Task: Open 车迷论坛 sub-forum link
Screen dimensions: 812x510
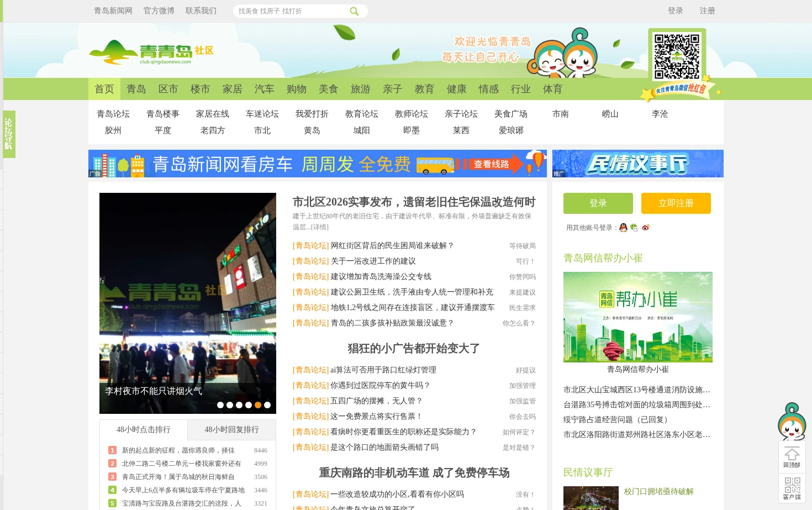Action: tap(262, 114)
